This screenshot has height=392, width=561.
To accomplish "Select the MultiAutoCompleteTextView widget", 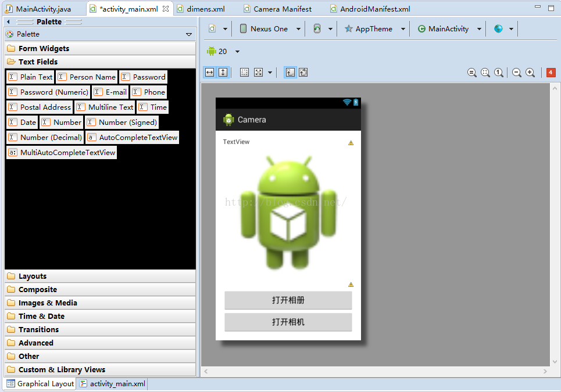I will click(62, 152).
